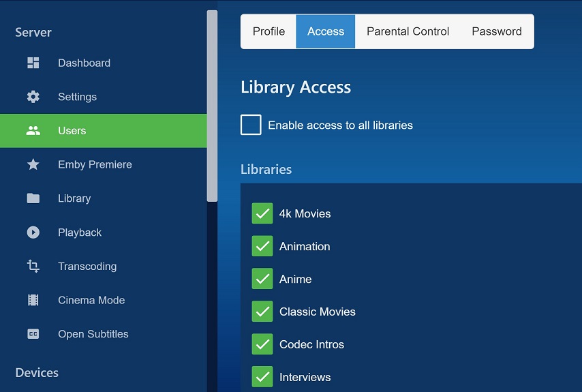The height and width of the screenshot is (392, 582).
Task: Click the Users people icon
Action: [33, 131]
